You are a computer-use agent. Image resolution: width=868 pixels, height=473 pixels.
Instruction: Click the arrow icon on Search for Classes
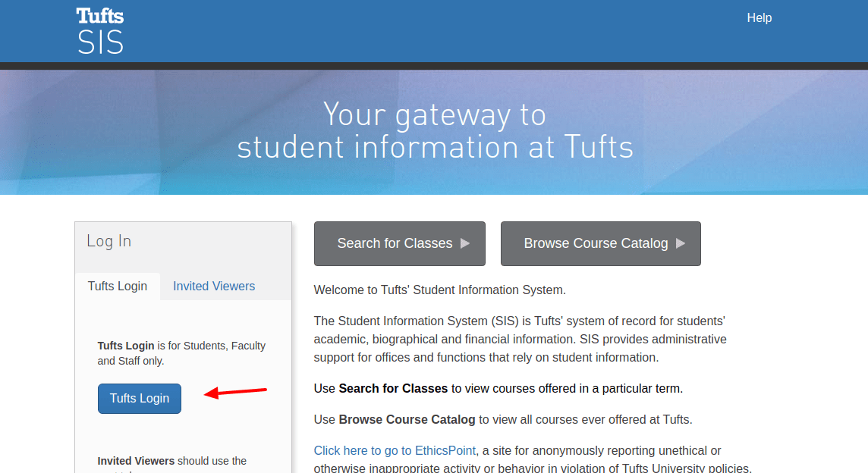(464, 243)
